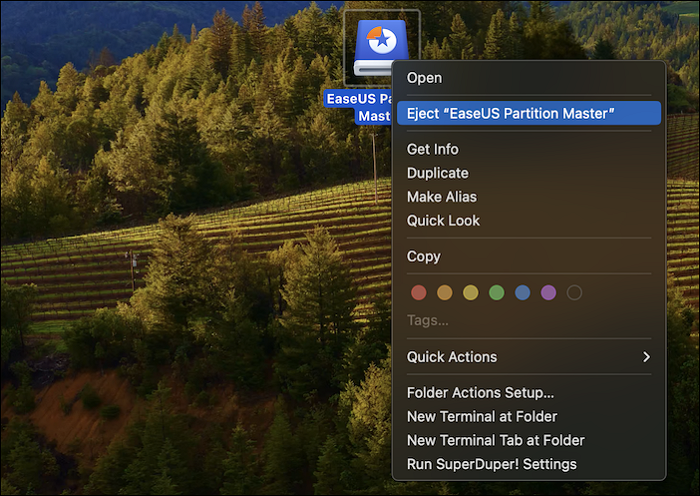This screenshot has height=496, width=700.
Task: Eject "EaseUS Partition Master" volume
Action: pyautogui.click(x=529, y=113)
